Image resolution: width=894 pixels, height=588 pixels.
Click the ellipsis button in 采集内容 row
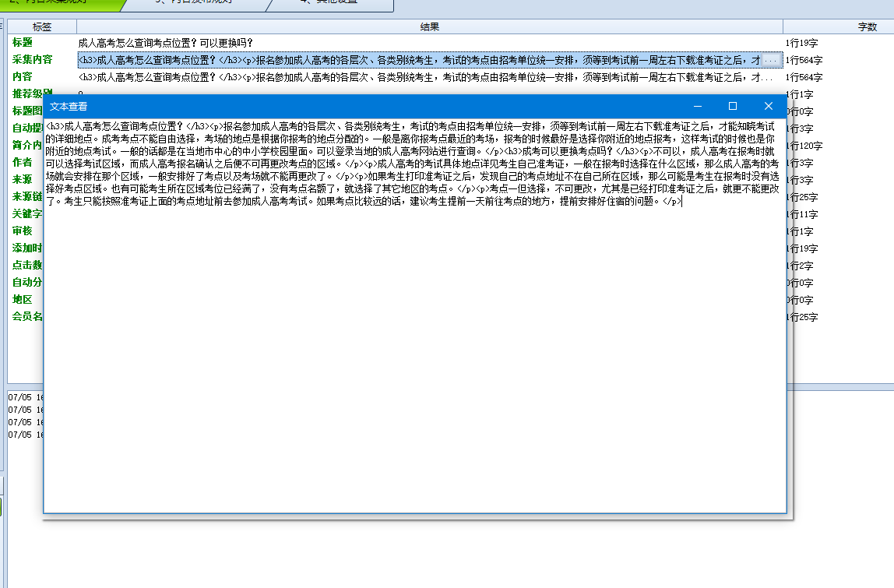click(771, 60)
